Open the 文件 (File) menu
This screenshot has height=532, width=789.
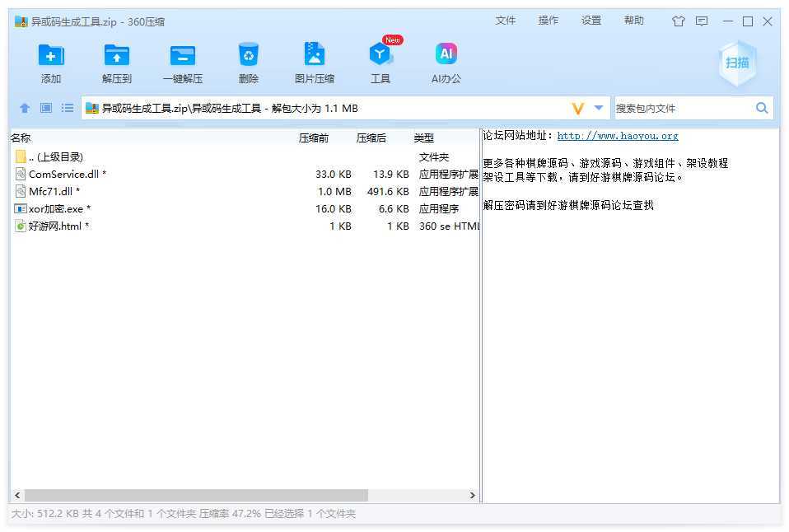(x=505, y=21)
